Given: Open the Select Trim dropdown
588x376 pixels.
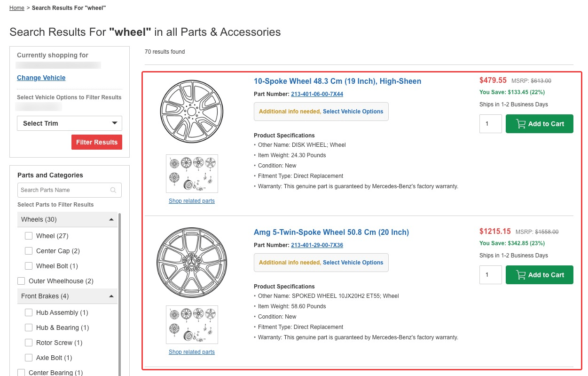Looking at the screenshot, I should pyautogui.click(x=69, y=123).
